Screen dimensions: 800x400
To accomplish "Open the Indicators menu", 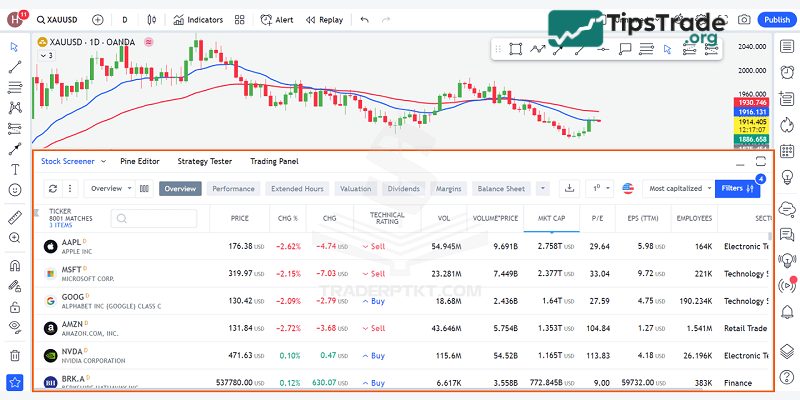I will click(x=197, y=19).
